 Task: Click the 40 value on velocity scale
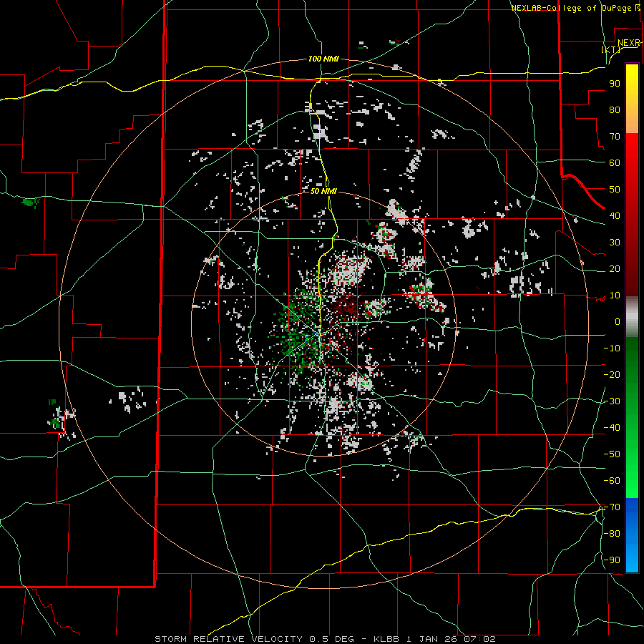point(615,216)
